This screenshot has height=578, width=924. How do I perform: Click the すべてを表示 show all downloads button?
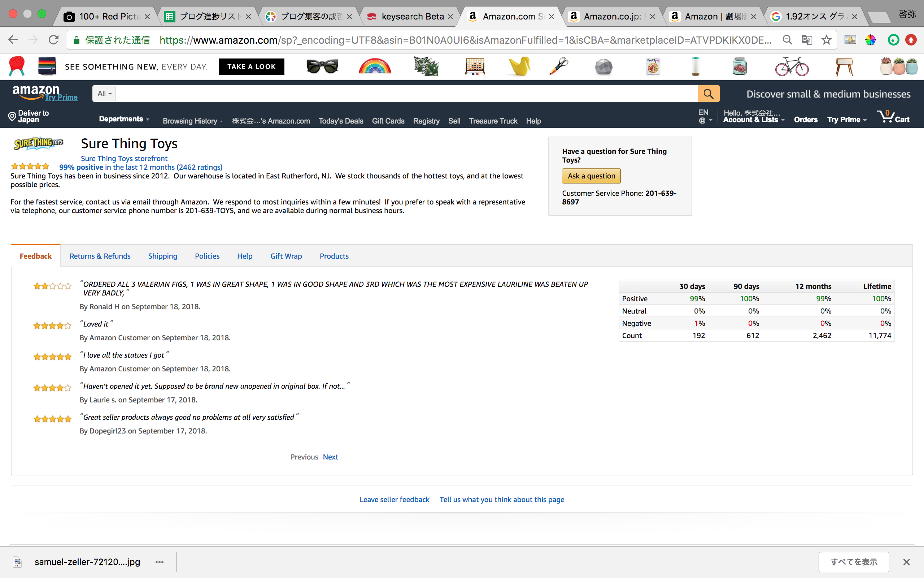point(854,562)
